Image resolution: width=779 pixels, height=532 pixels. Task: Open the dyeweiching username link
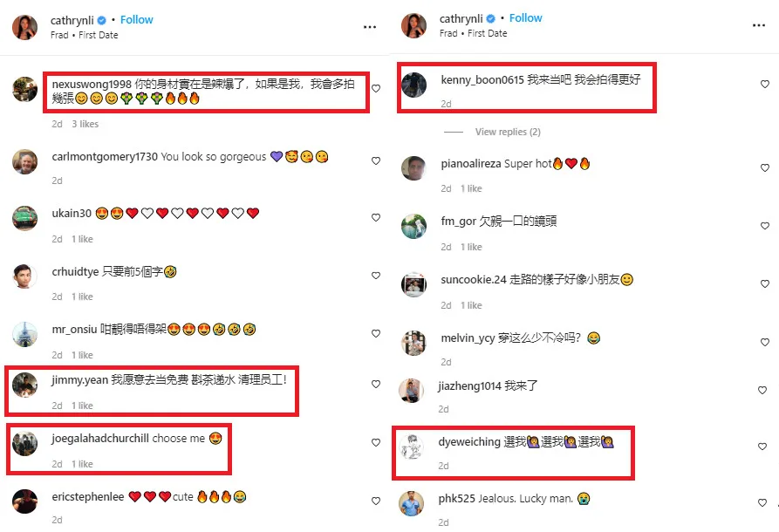click(x=469, y=441)
